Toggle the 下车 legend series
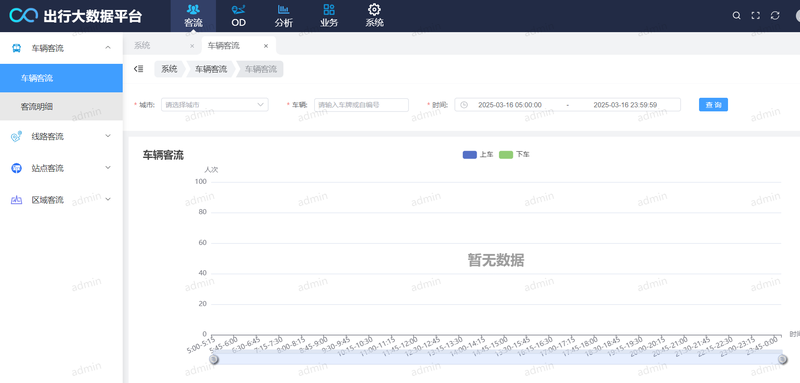Viewport: 800px width, 383px height. [x=514, y=155]
